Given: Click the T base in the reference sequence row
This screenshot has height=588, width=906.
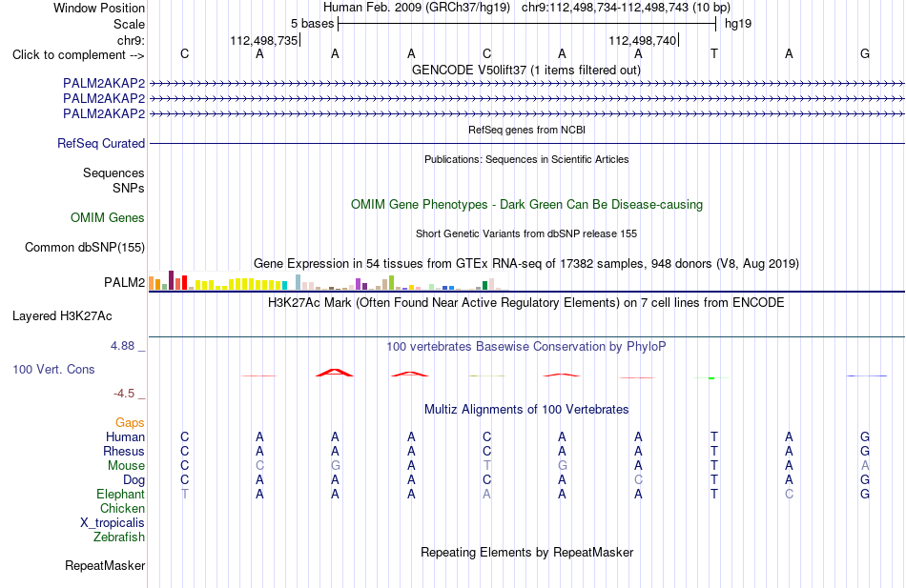Looking at the screenshot, I should pos(714,53).
